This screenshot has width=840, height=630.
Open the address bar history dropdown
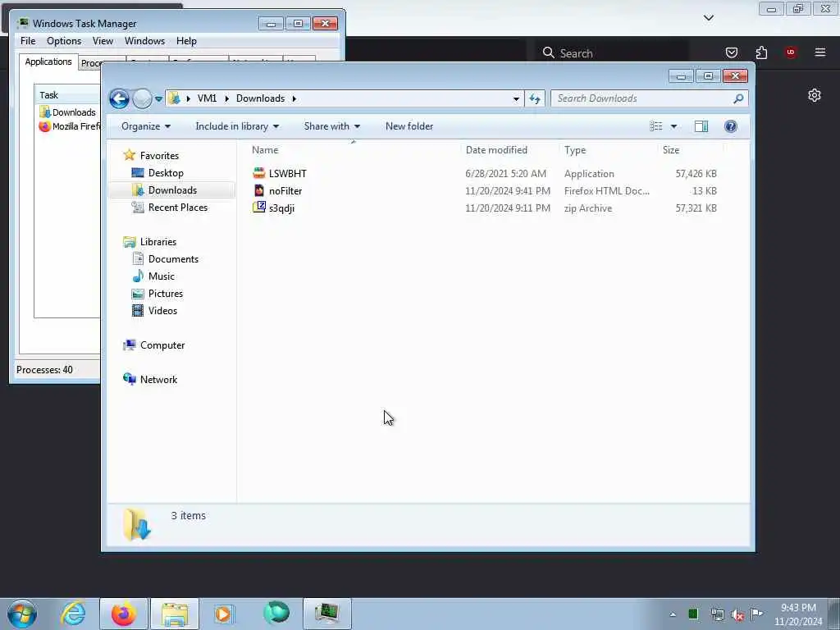[516, 98]
